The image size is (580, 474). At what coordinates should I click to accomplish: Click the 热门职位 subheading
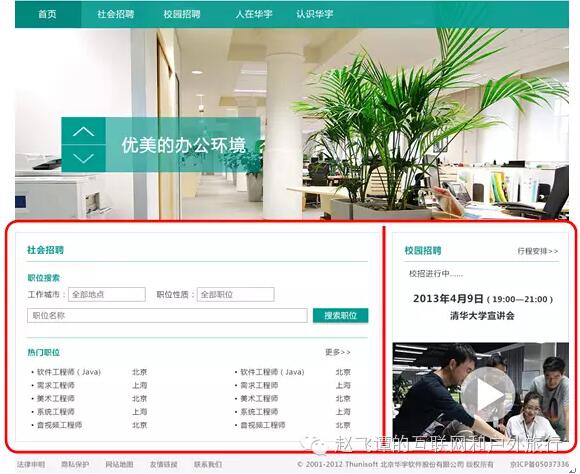pyautogui.click(x=44, y=352)
